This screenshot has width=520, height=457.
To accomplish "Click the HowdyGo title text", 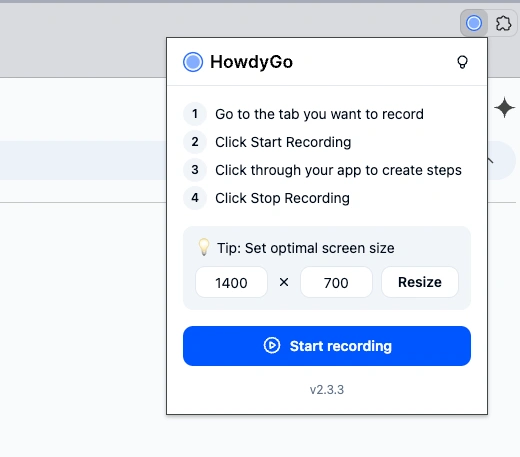I will pos(251,62).
